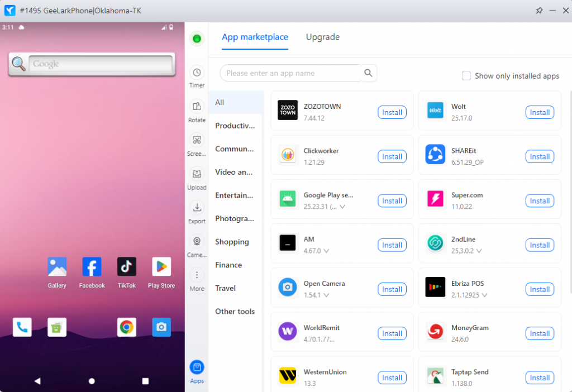Tap the Android Back navigation button
Viewport: 572px width, 392px height.
[37, 381]
